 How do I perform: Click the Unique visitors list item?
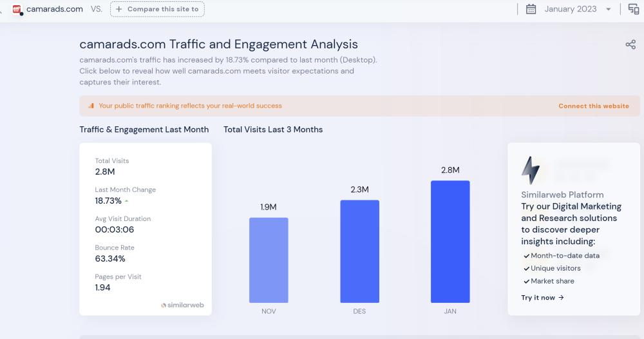click(555, 268)
